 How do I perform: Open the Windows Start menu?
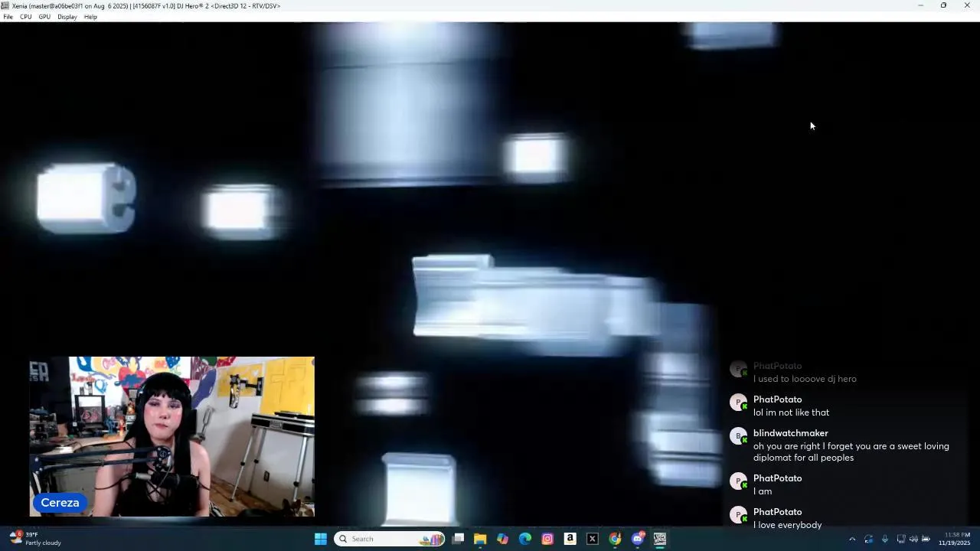coord(321,539)
